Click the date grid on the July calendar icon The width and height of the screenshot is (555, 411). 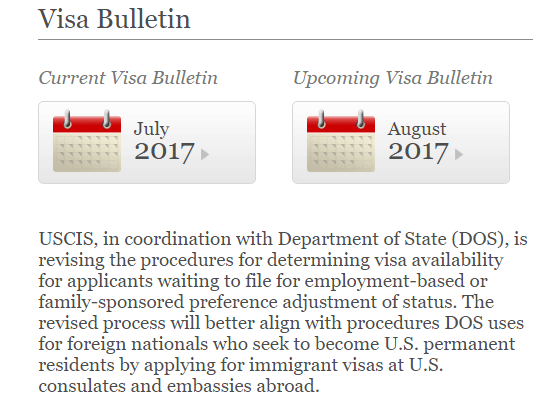[87, 153]
